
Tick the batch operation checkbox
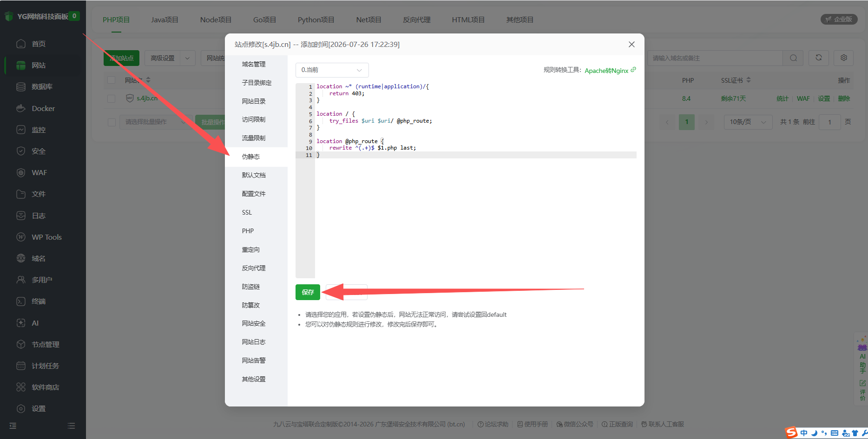click(x=112, y=122)
